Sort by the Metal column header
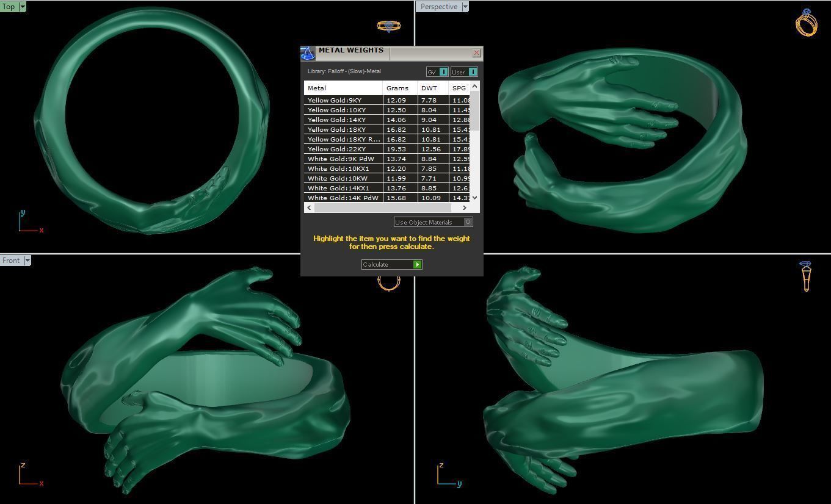 click(x=343, y=88)
